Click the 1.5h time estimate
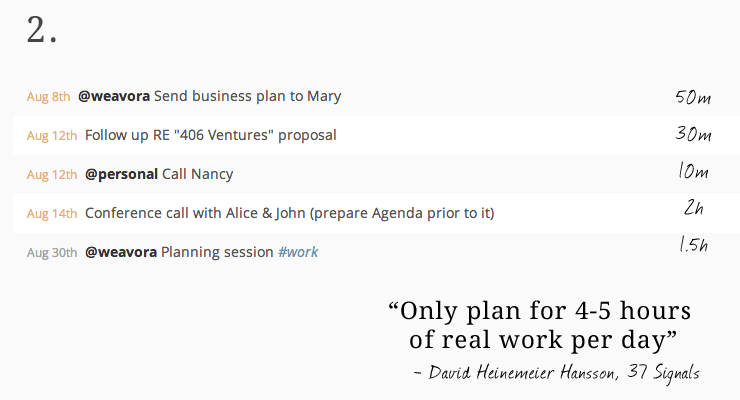 click(x=693, y=244)
